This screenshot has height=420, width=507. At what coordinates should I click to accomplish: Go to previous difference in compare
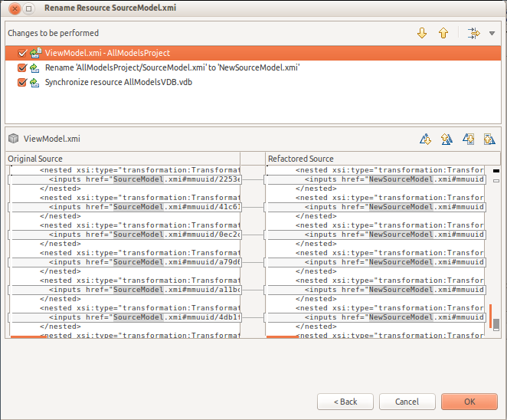coord(446,139)
